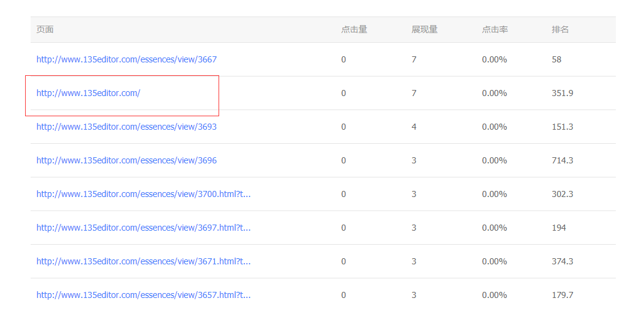Open link essences/view/3667
644x309 pixels.
[x=127, y=59]
